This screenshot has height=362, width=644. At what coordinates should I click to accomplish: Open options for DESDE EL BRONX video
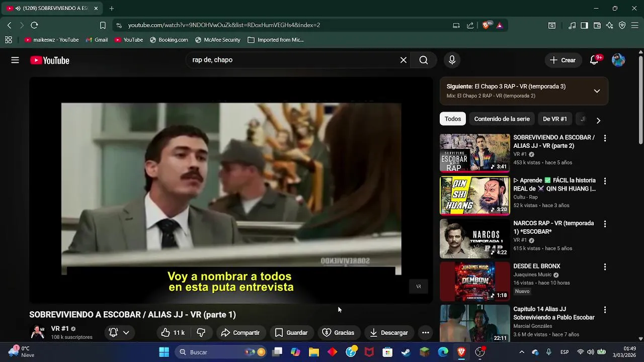tap(605, 267)
